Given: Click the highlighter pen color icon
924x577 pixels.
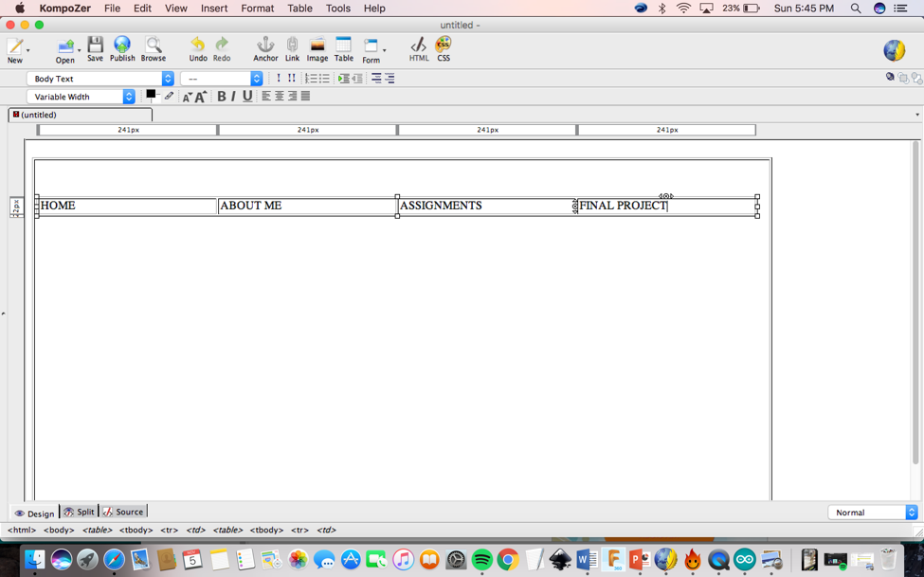Looking at the screenshot, I should (169, 96).
